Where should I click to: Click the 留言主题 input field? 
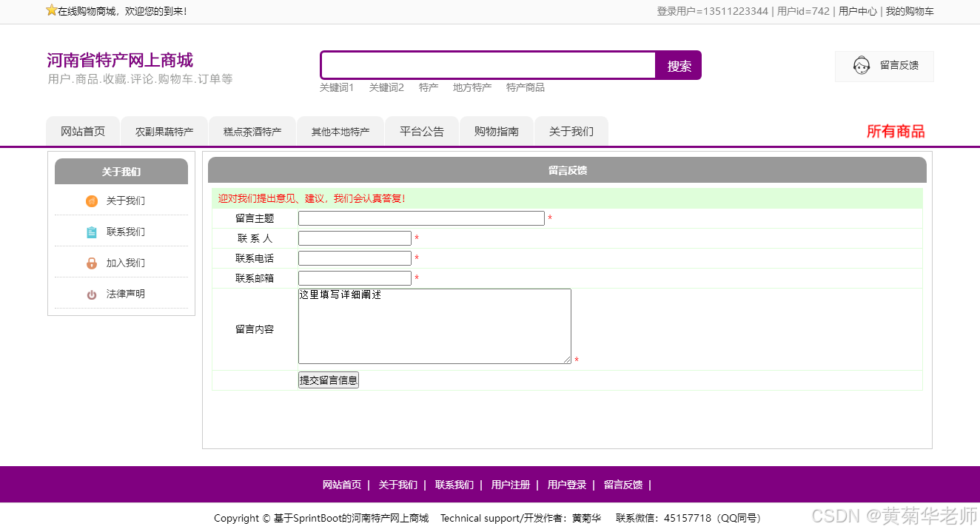(420, 218)
